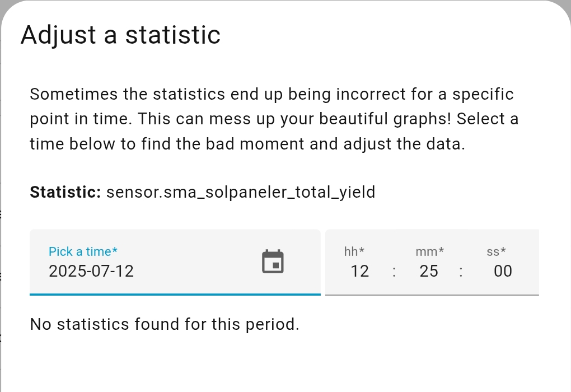Image resolution: width=571 pixels, height=392 pixels.
Task: Select the minutes field showing 25
Action: click(x=429, y=271)
